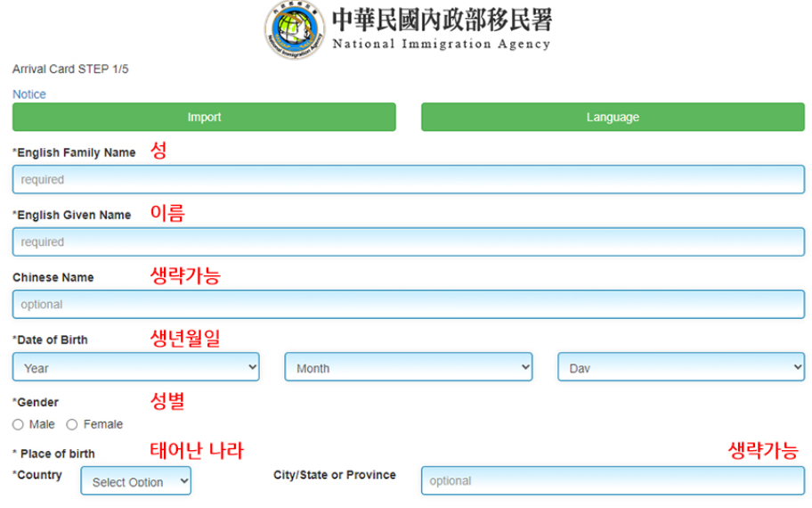Screen dimensions: 812x508
Task: Click the National Immigration Agency logo
Action: tap(295, 29)
